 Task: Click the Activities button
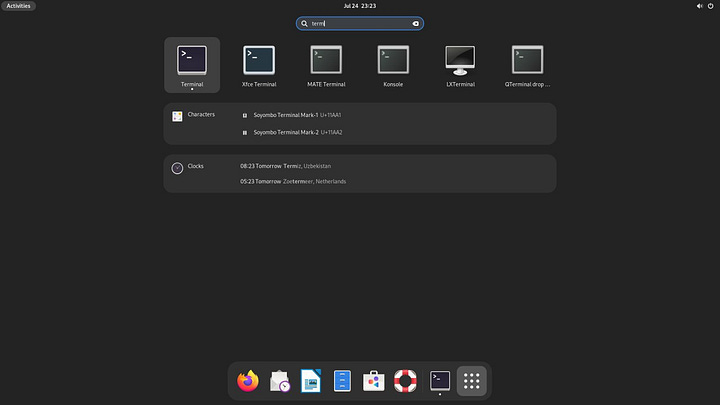click(18, 6)
